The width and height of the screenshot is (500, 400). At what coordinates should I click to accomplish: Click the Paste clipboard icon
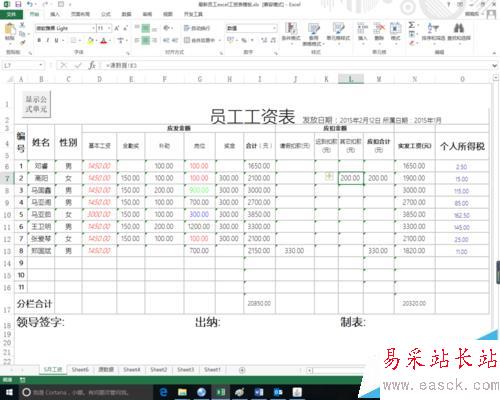[x=9, y=29]
